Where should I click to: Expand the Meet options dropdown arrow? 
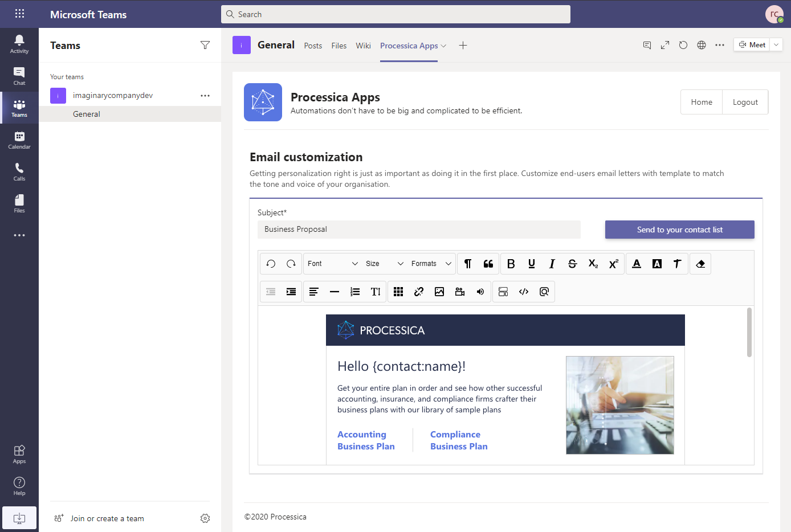click(x=776, y=45)
